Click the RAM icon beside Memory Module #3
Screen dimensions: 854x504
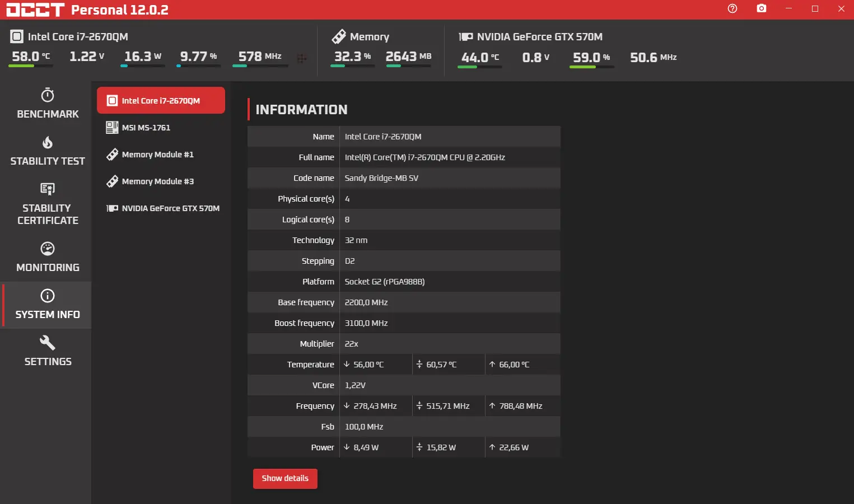(112, 181)
